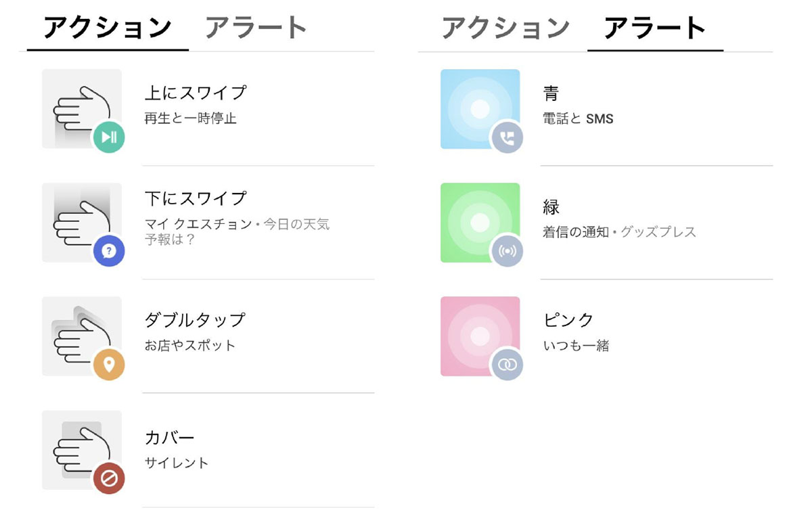812x519 pixels.
Task: Select the active アクション tab on the left
Action: pos(108,28)
